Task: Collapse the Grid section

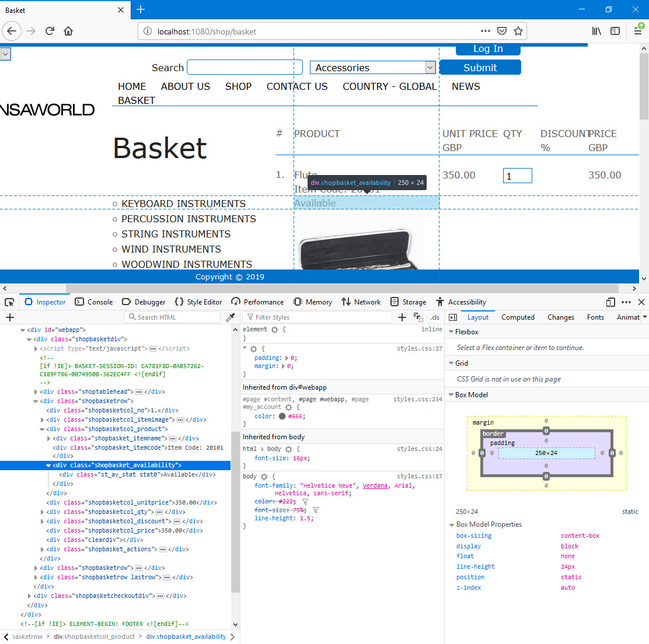Action: tap(451, 363)
